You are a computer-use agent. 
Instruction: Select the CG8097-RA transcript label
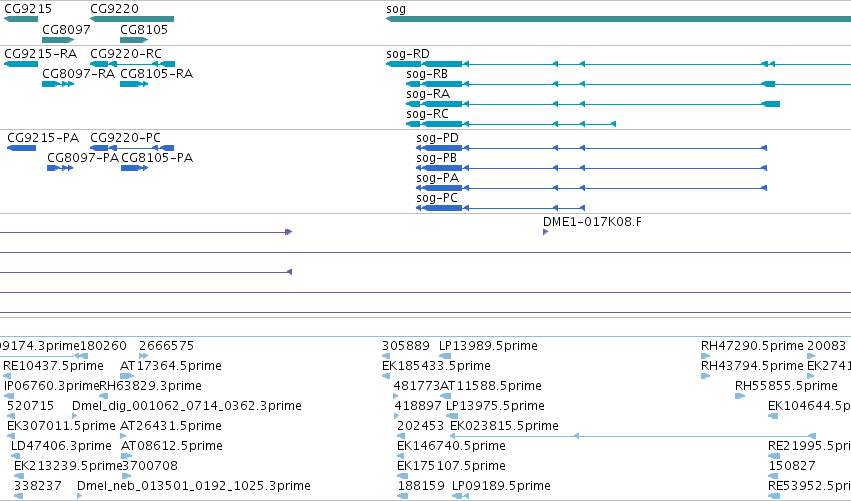pos(78,74)
